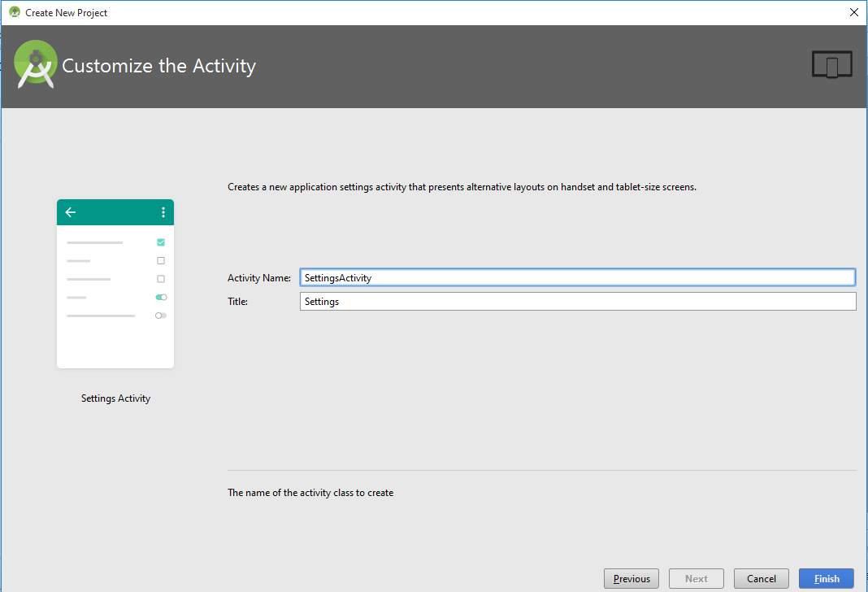Click the 'Activity Name:' label
Screen dimensions: 868x592
[x=259, y=278]
